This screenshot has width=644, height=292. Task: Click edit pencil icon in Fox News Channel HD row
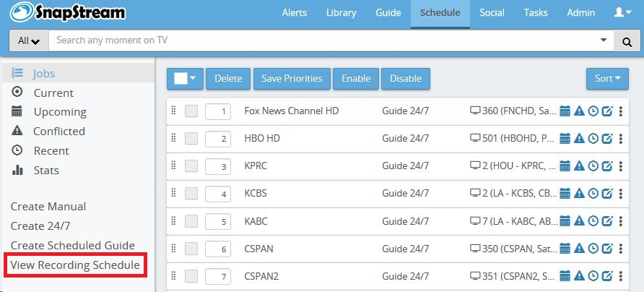[x=607, y=111]
